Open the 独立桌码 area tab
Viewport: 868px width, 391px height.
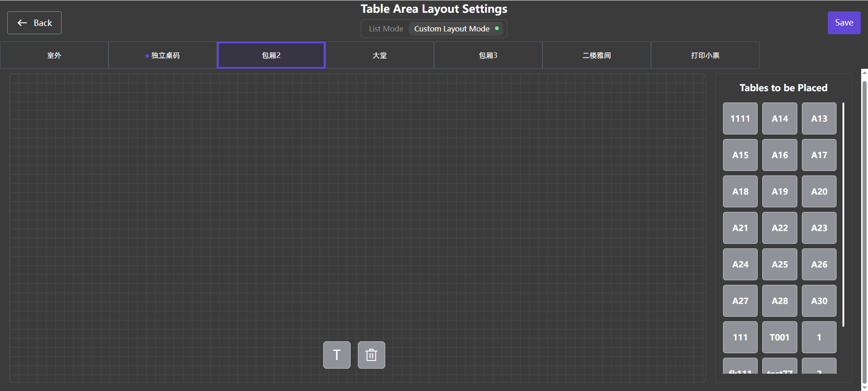click(x=163, y=55)
